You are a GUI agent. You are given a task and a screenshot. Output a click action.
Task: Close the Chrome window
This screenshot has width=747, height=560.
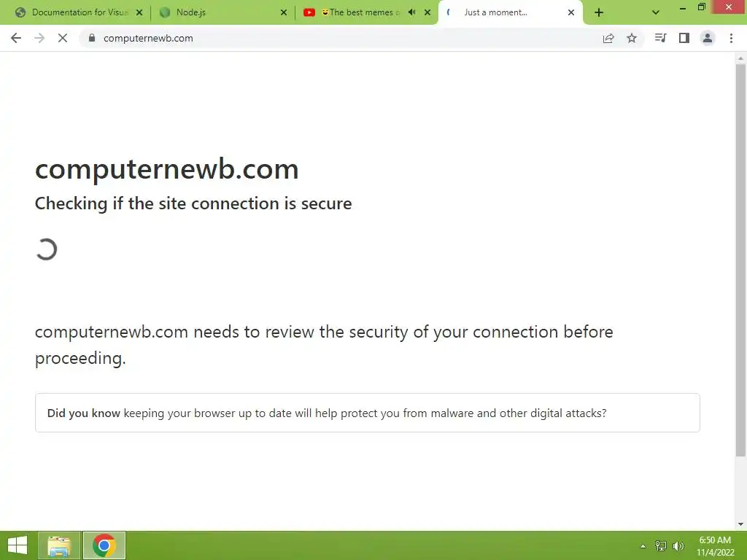[729, 7]
